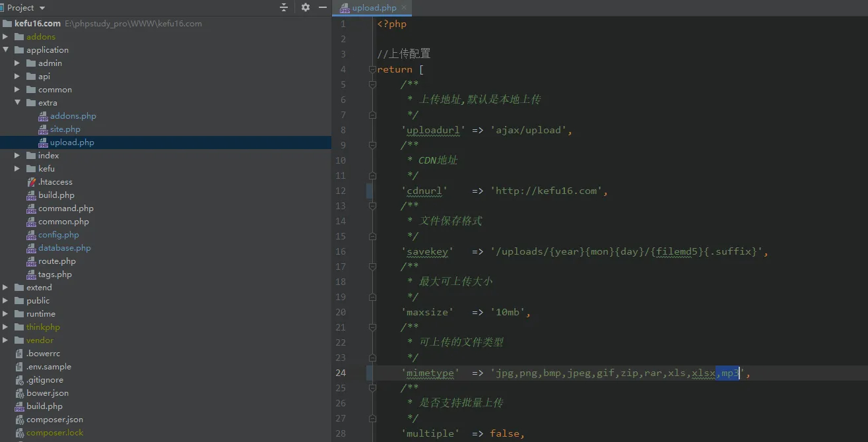Open the Project panel settings gear
Viewport: 868px width, 442px height.
coord(304,7)
